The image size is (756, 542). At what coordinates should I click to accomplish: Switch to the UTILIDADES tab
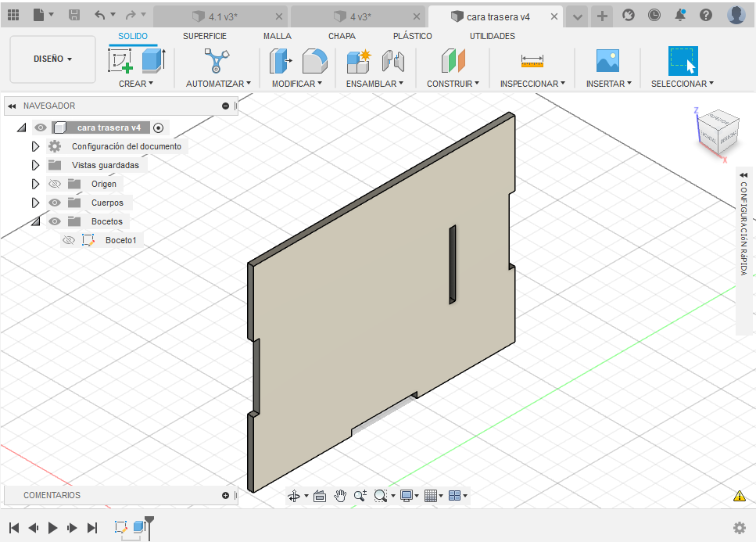tap(493, 36)
